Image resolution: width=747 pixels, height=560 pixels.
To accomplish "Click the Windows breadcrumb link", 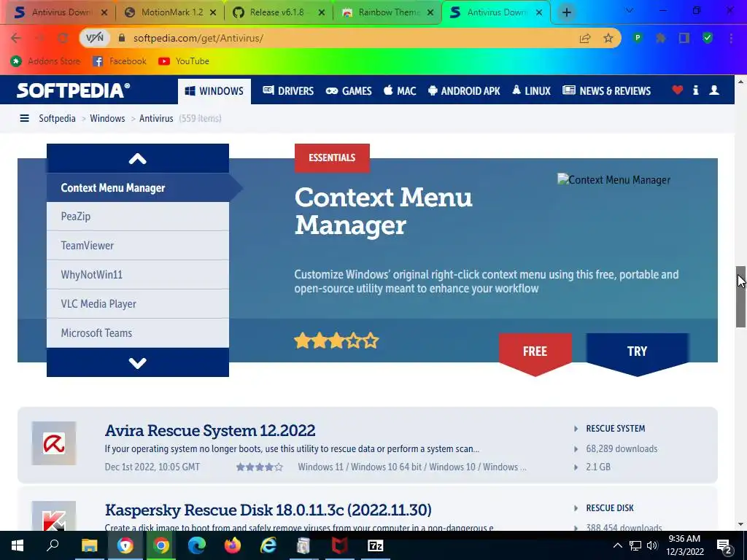I will [107, 118].
